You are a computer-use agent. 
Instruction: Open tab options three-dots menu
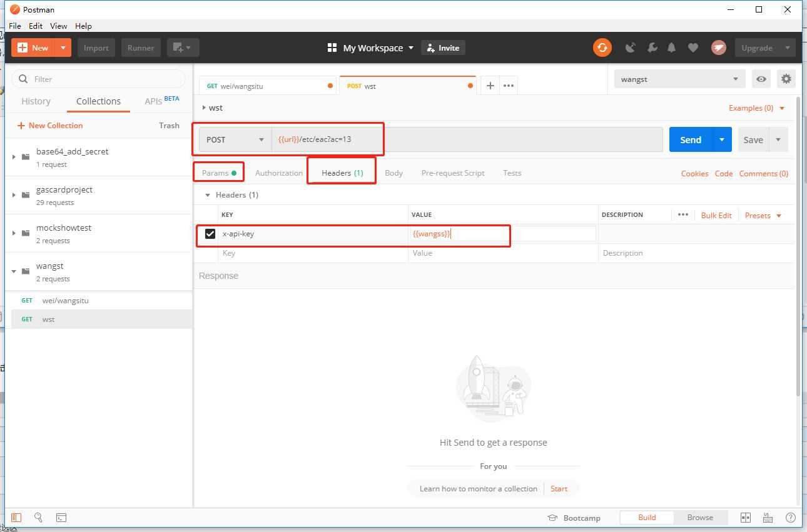[x=509, y=86]
